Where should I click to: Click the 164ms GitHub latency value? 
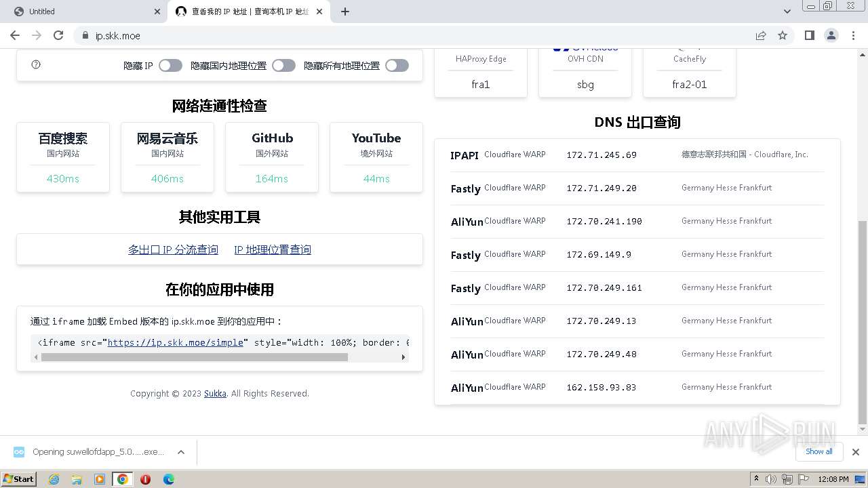coord(272,179)
